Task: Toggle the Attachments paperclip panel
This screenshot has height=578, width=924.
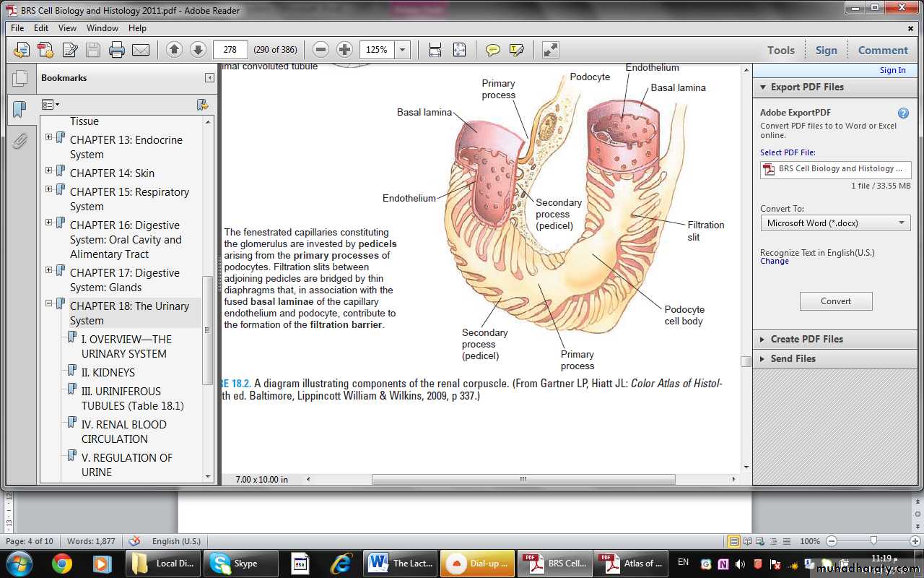Action: 20,141
